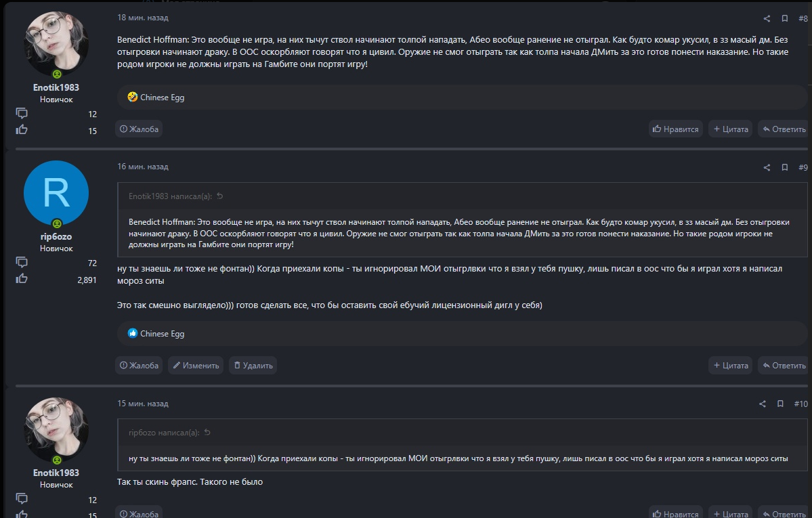Screen dimensions: 812x518
Task: Report post #8 using Жалоба
Action: tap(139, 129)
